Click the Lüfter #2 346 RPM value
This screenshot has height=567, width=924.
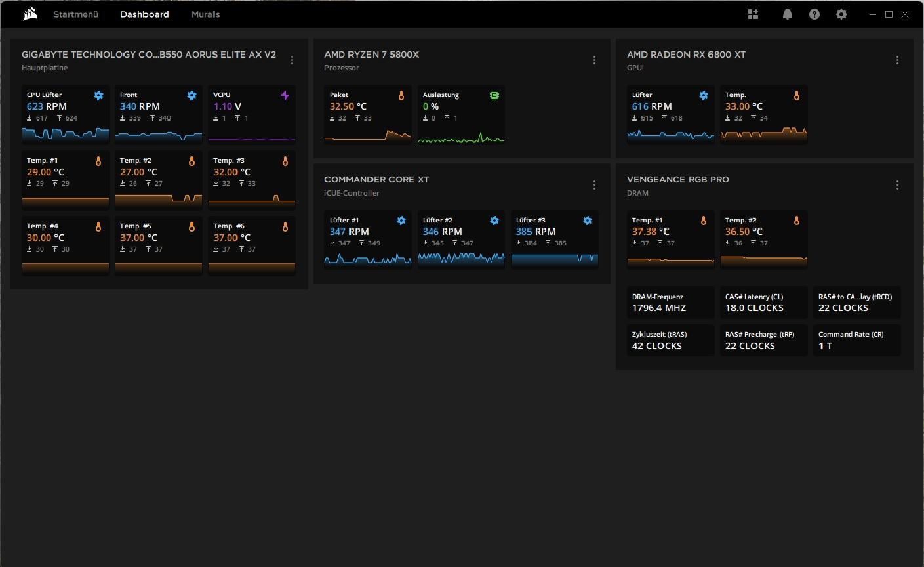point(443,232)
